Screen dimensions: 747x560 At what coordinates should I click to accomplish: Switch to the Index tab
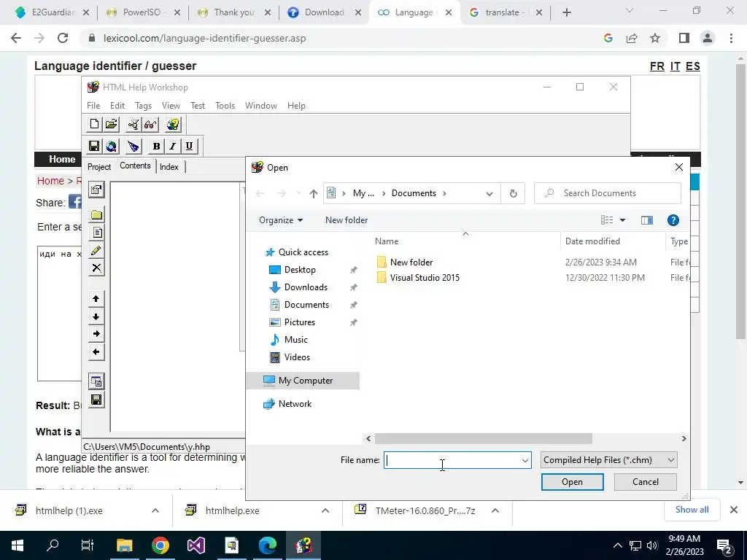[x=169, y=167]
